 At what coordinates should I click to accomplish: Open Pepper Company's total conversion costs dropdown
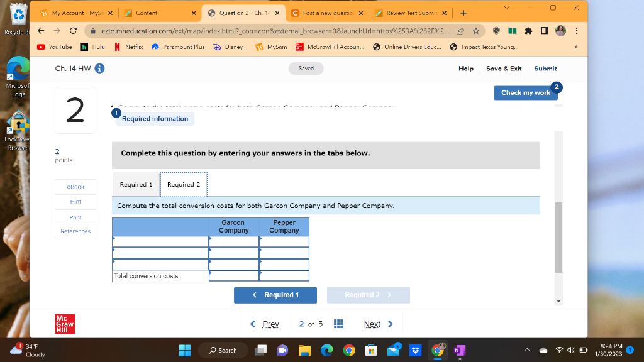pyautogui.click(x=284, y=275)
